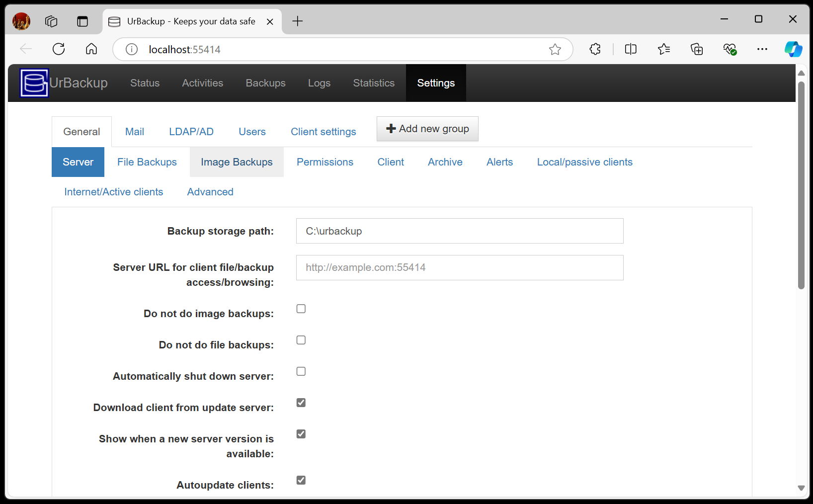The width and height of the screenshot is (813, 504).
Task: Click the UrBackup logo icon
Action: (34, 83)
